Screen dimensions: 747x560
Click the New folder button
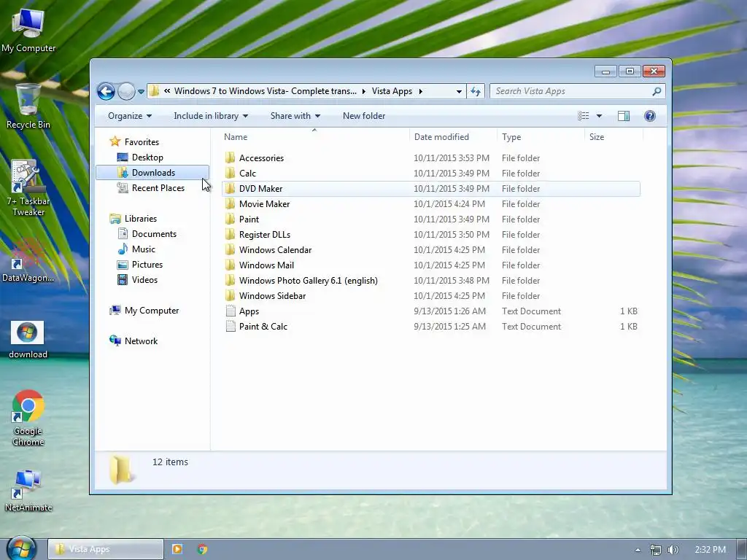pyautogui.click(x=364, y=116)
